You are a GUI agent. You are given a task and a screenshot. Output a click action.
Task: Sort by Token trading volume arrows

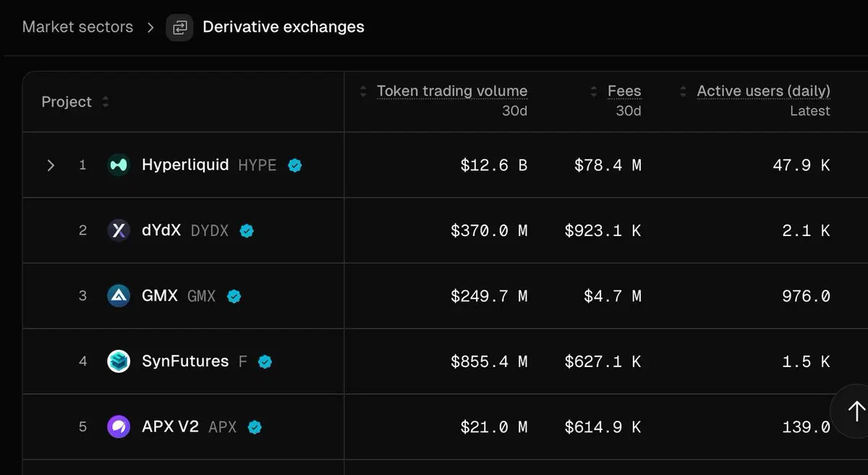pyautogui.click(x=363, y=91)
